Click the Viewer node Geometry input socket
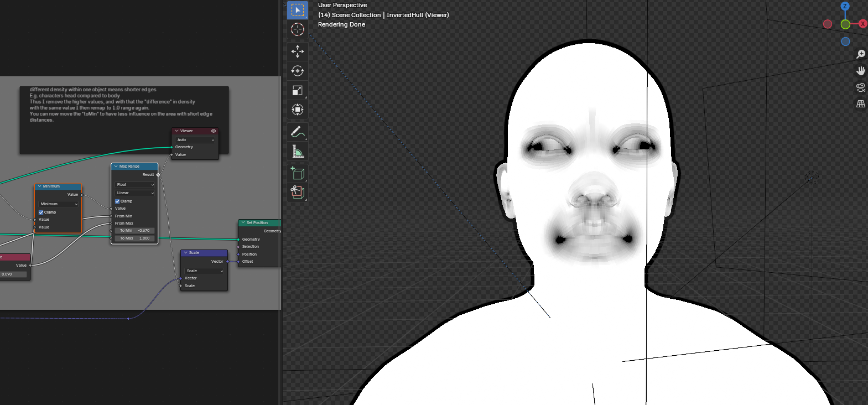Image resolution: width=868 pixels, height=405 pixels. pos(171,147)
